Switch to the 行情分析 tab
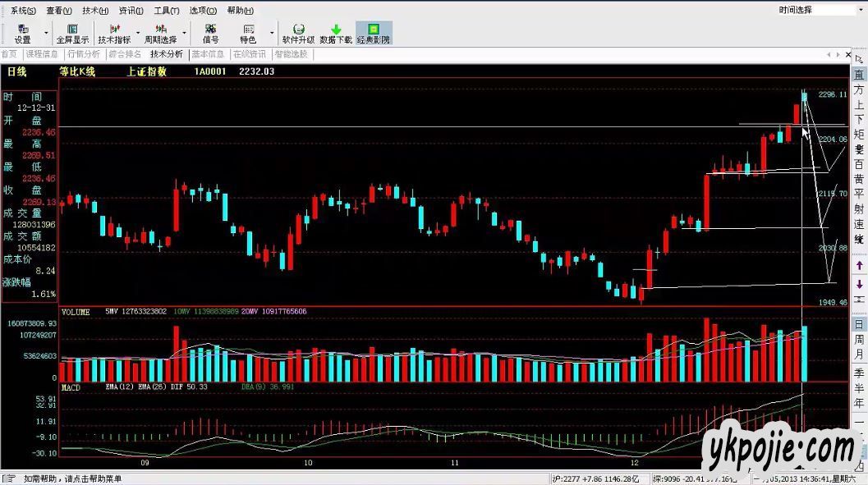 coord(83,54)
